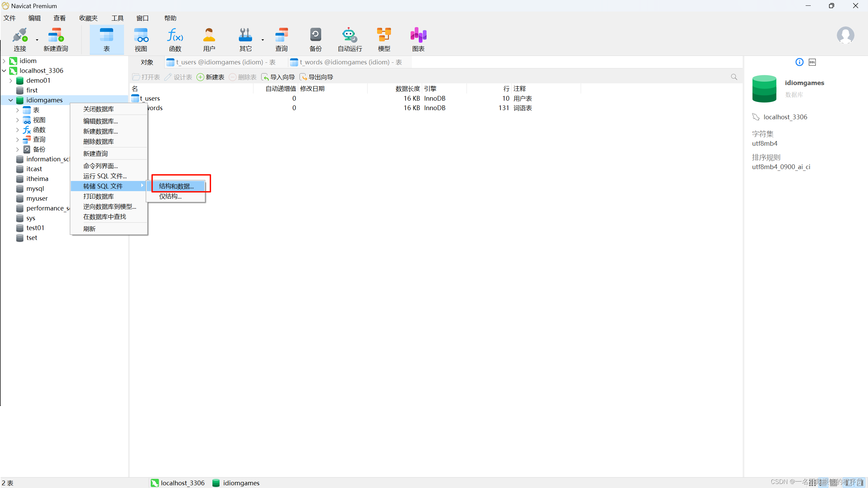
Task: Choose 删除数据库 in the context menu
Action: (109, 141)
